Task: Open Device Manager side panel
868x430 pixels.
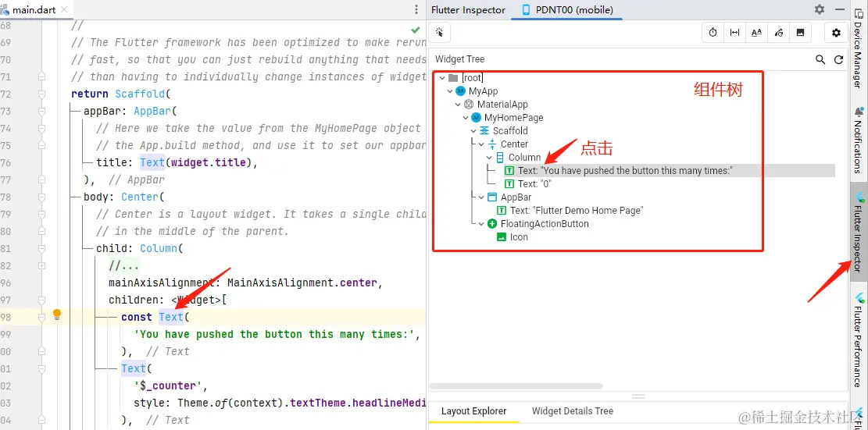Action: [858, 53]
